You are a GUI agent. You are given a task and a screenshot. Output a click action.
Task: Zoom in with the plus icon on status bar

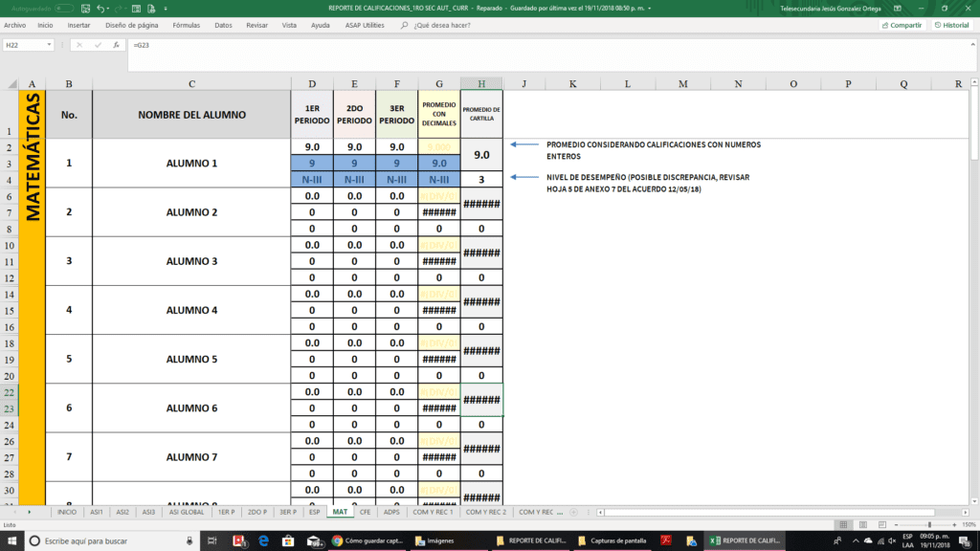click(x=954, y=524)
